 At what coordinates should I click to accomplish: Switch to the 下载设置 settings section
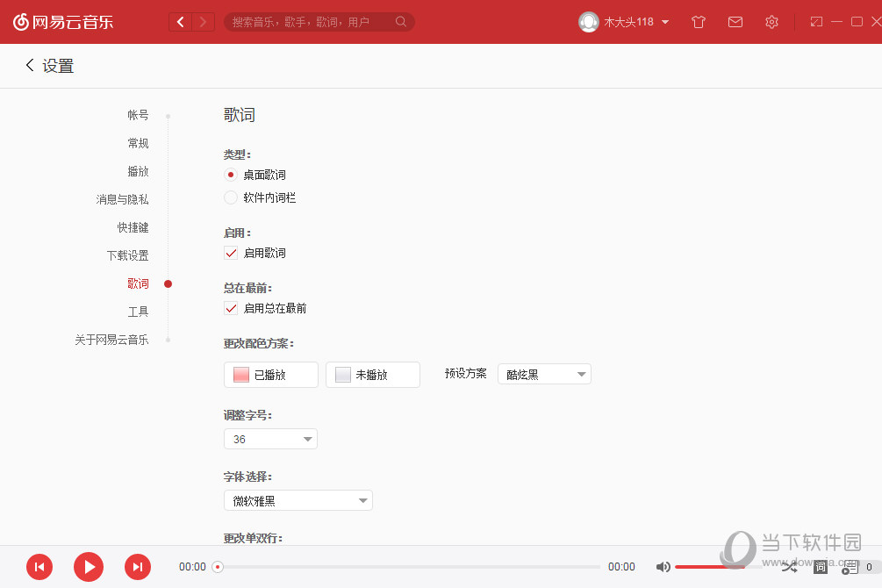(x=128, y=255)
